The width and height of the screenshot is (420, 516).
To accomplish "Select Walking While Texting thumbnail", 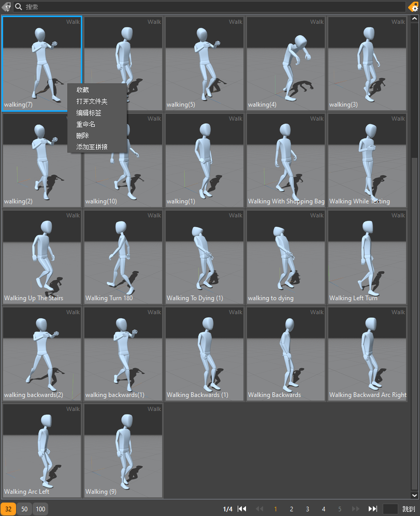I will (367, 160).
